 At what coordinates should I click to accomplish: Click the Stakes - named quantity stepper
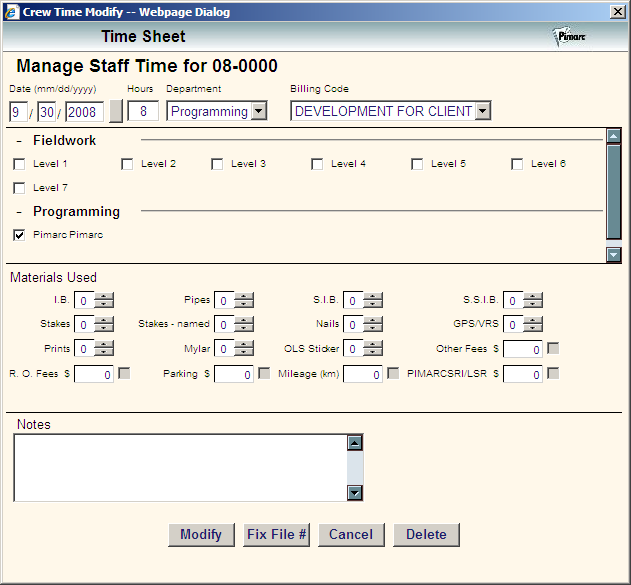click(x=244, y=324)
